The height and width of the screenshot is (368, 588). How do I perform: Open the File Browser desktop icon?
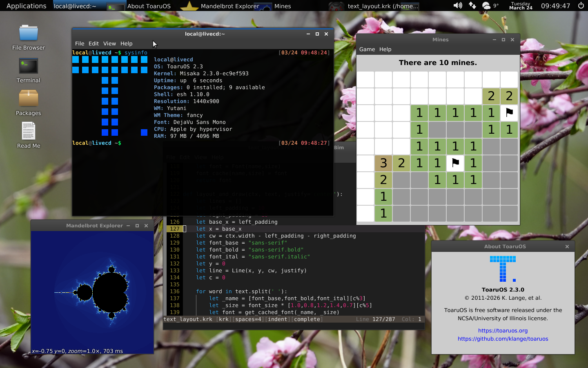click(x=28, y=34)
